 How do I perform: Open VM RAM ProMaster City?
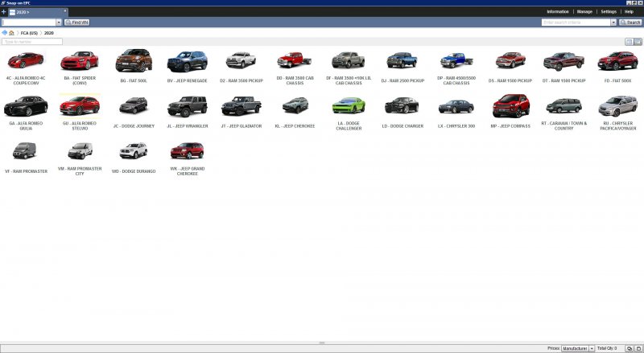[x=80, y=158]
